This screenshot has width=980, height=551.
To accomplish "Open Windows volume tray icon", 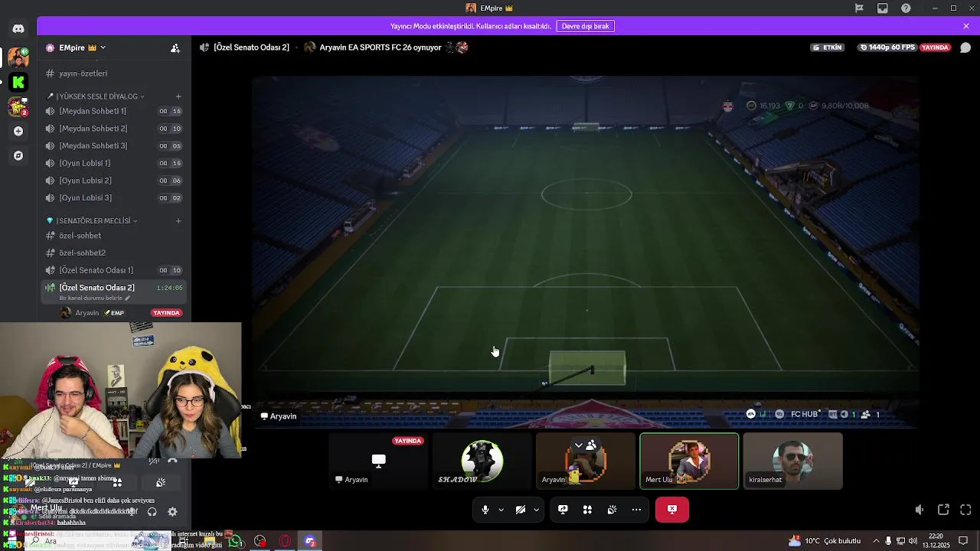I will (x=913, y=541).
